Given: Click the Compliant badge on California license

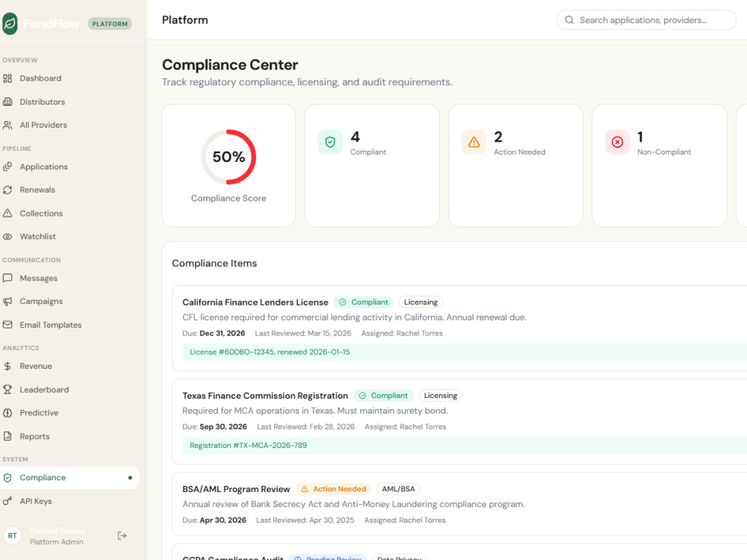Looking at the screenshot, I should tap(364, 302).
